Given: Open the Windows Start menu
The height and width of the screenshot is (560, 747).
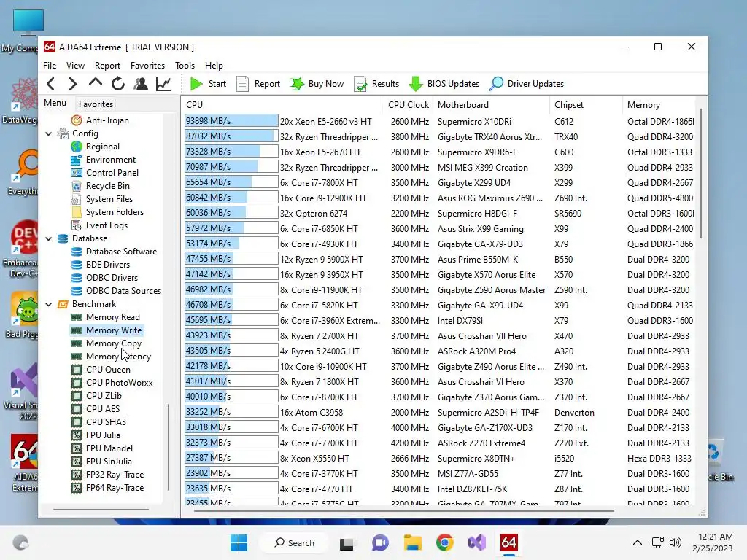Looking at the screenshot, I should [x=239, y=542].
